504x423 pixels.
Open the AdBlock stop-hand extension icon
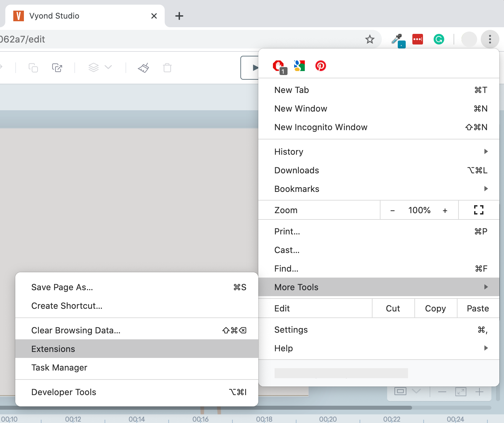(278, 66)
